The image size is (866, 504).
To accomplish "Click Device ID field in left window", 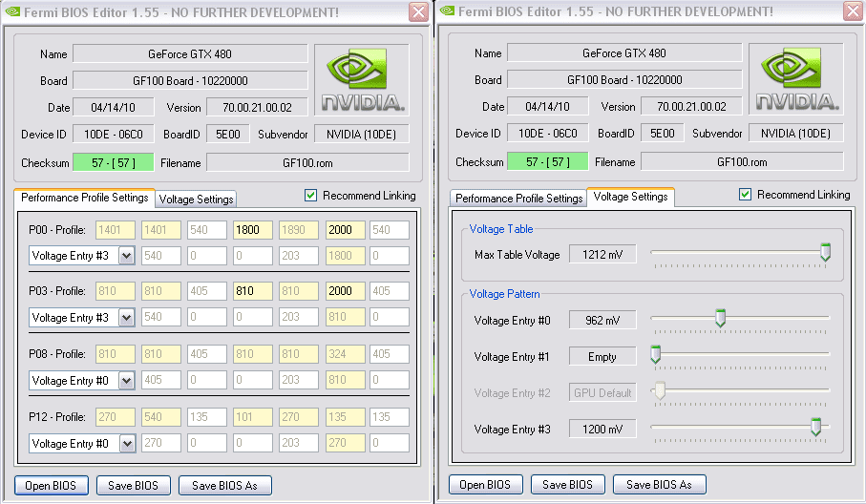I will (114, 135).
